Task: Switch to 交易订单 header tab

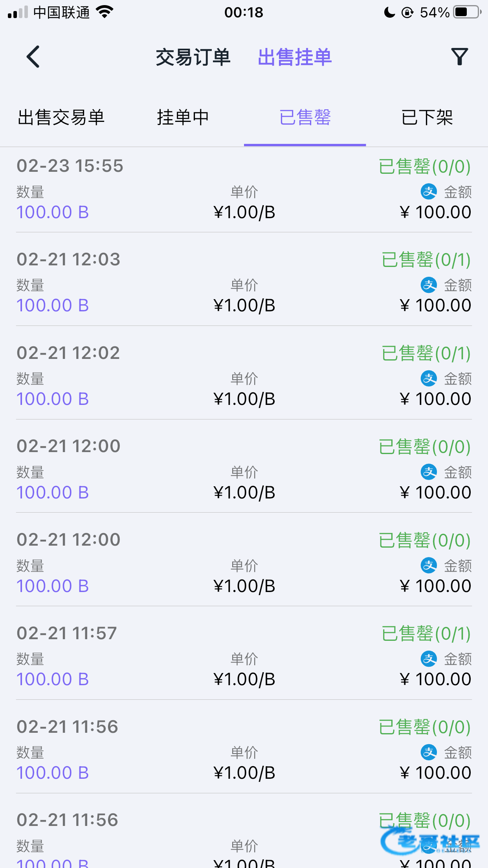Action: click(193, 57)
